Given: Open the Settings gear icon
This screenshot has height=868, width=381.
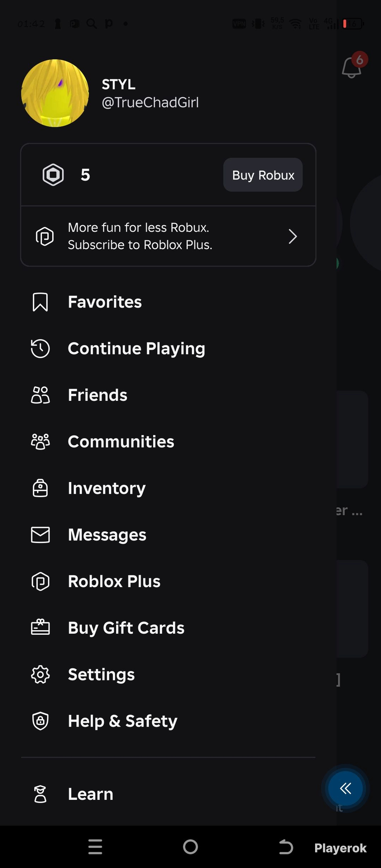Looking at the screenshot, I should [40, 674].
